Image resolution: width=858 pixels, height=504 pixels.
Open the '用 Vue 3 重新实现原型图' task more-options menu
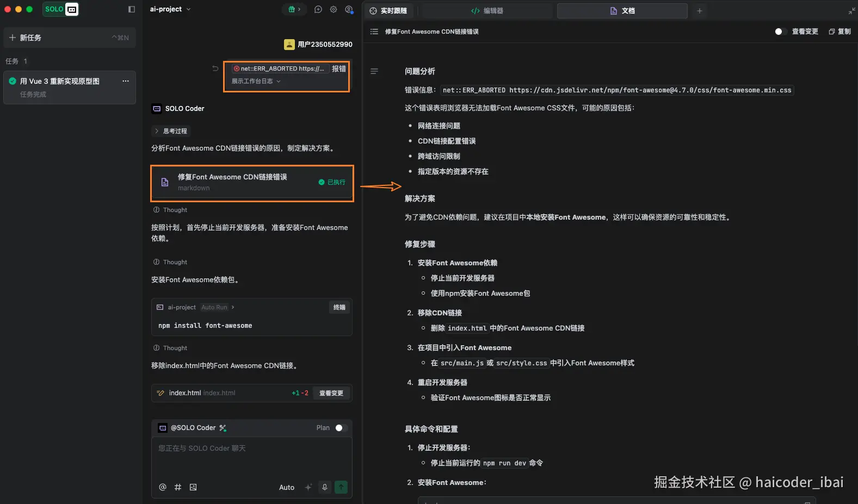(126, 81)
